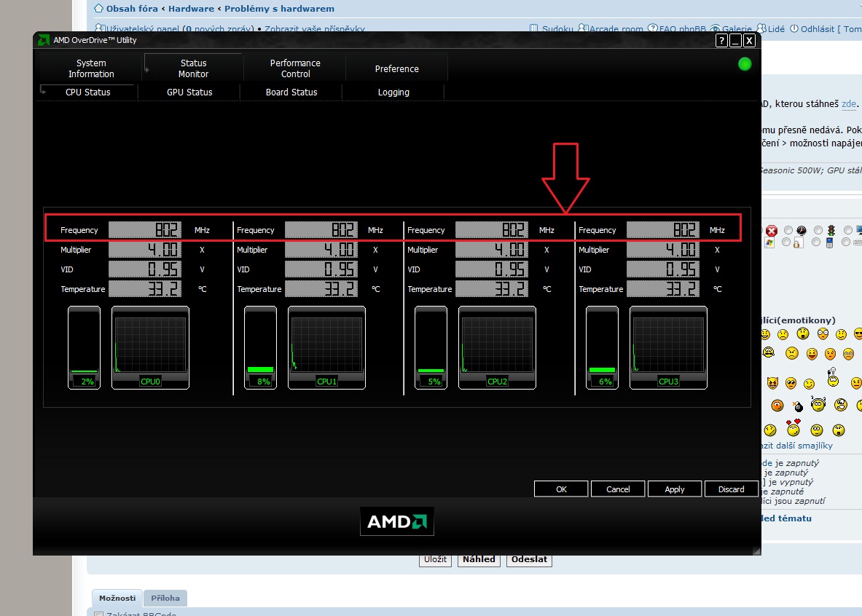Click the CPU3 load bar showing 6%
Screen dimensions: 862x616
(603, 347)
